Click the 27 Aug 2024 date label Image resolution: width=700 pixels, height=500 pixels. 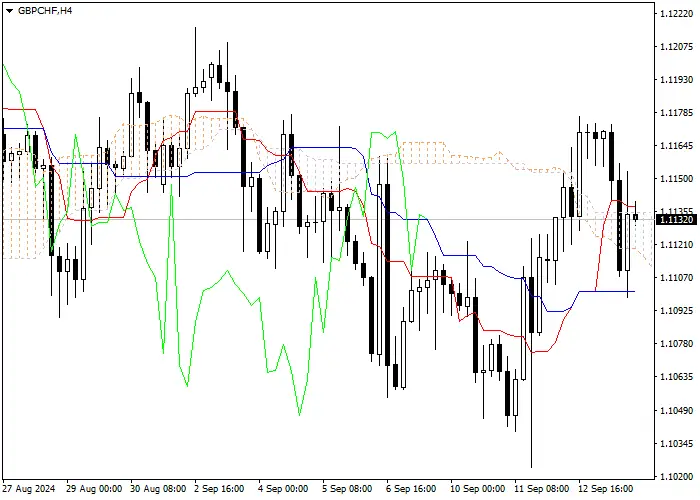(29, 489)
